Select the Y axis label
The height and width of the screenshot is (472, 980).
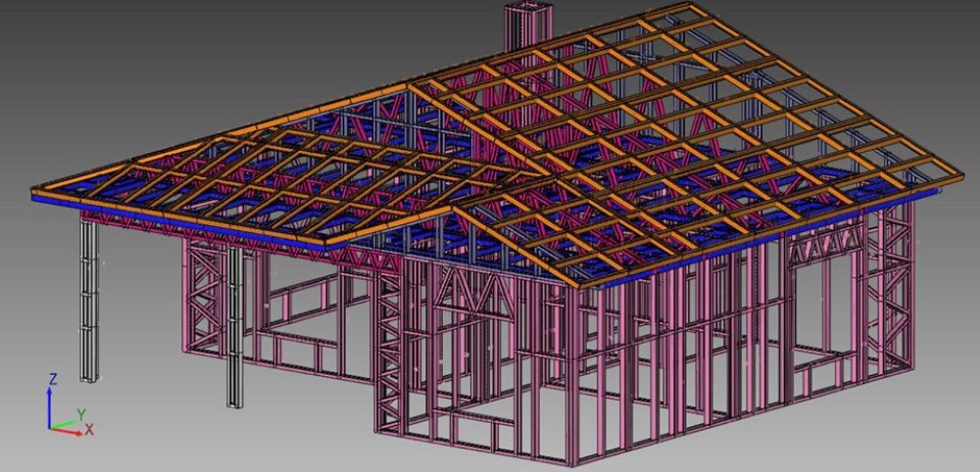point(82,414)
